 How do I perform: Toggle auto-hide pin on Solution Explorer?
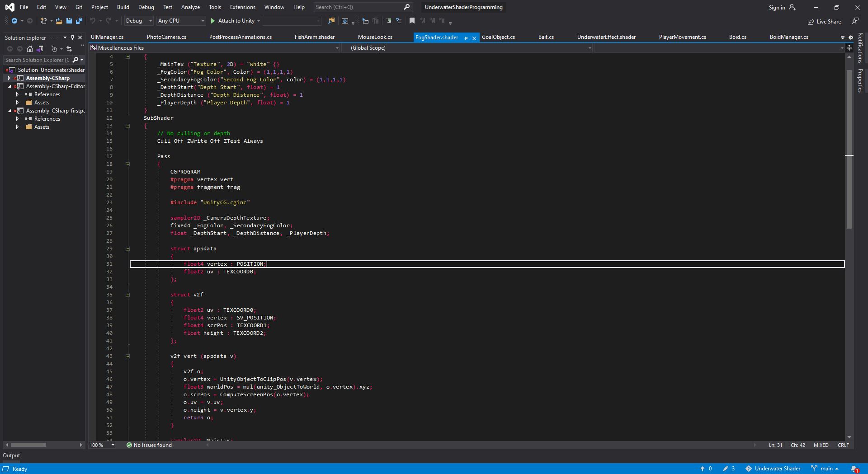(72, 38)
